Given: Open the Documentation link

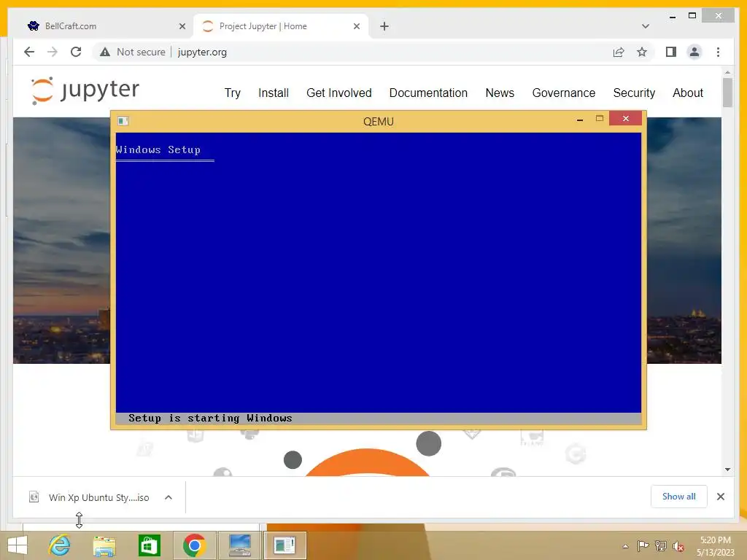Looking at the screenshot, I should tap(428, 93).
